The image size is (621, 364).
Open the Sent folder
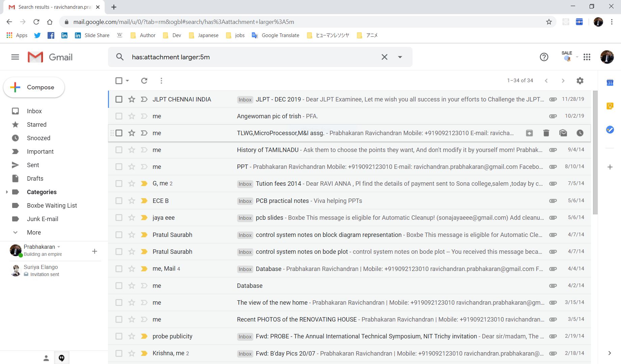point(33,165)
